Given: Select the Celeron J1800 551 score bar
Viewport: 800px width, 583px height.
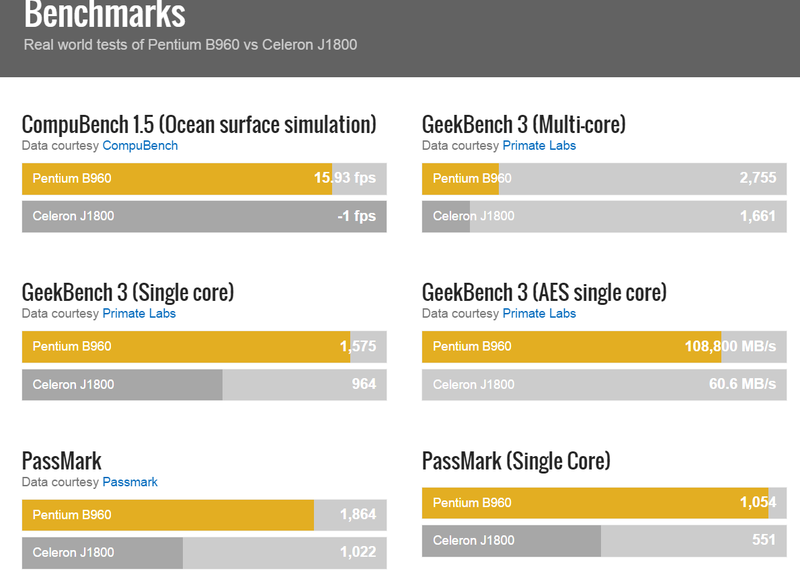Looking at the screenshot, I should point(604,540).
